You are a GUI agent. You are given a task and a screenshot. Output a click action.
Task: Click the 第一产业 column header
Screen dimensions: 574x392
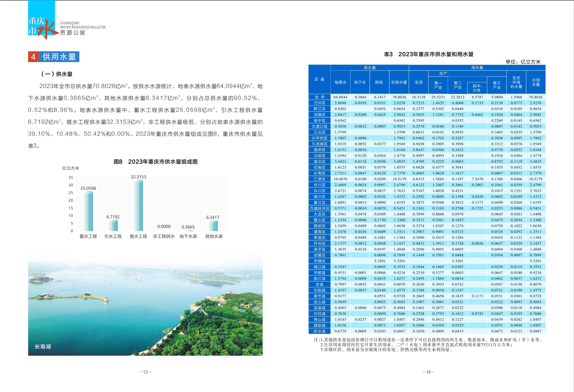438,85
